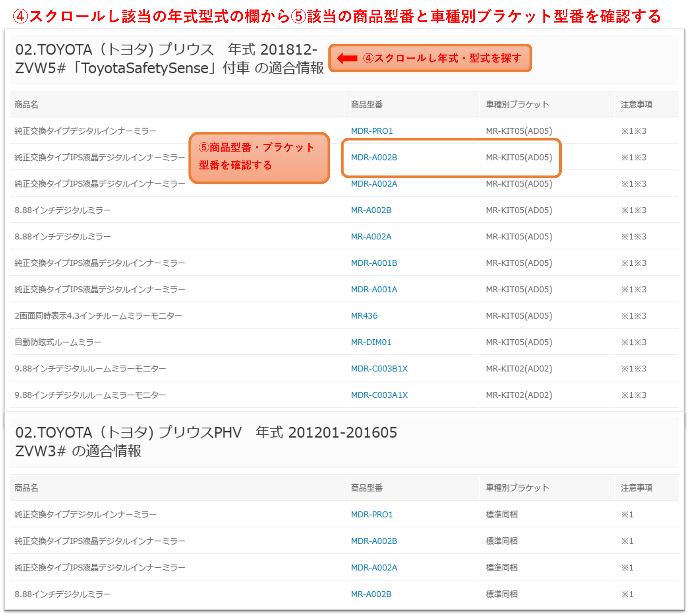The height and width of the screenshot is (616, 689).
Task: Open MDR-PRO1 link in the Prius ZVW5# table
Action: (372, 131)
